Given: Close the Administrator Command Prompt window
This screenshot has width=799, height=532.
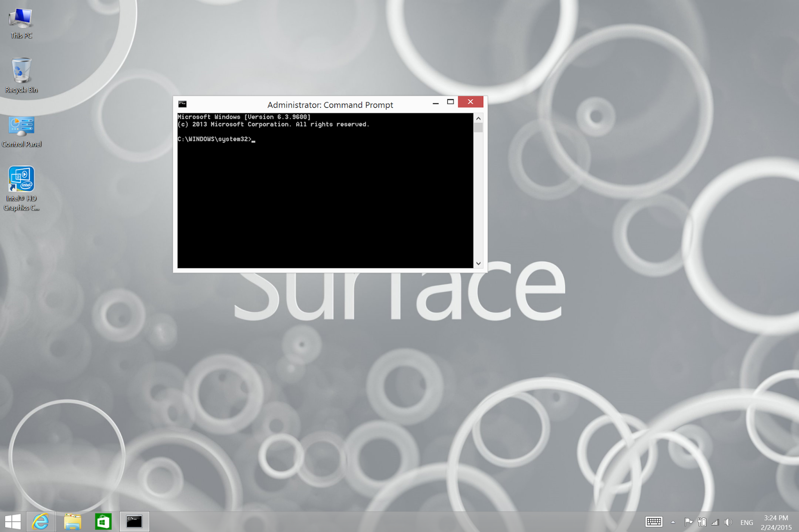Looking at the screenshot, I should pyautogui.click(x=470, y=102).
